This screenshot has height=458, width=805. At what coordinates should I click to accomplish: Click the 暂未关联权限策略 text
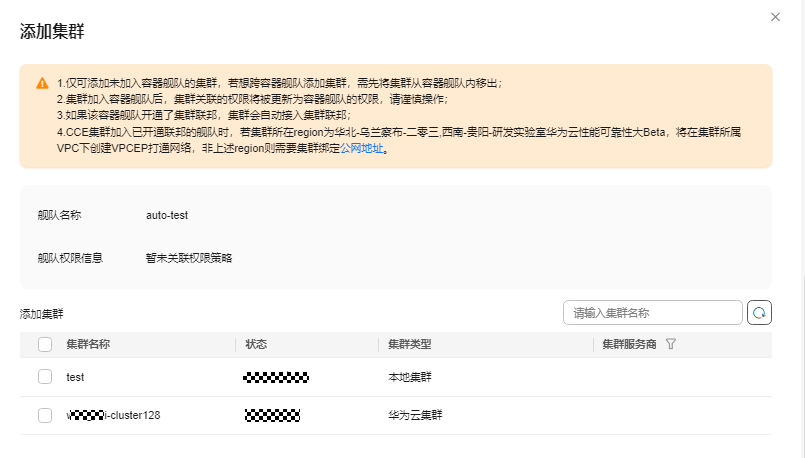tap(189, 258)
